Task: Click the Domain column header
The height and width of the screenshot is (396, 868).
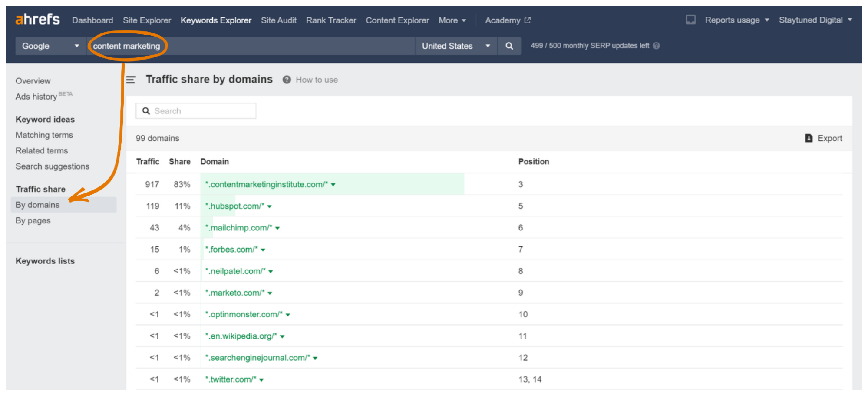Action: click(215, 162)
